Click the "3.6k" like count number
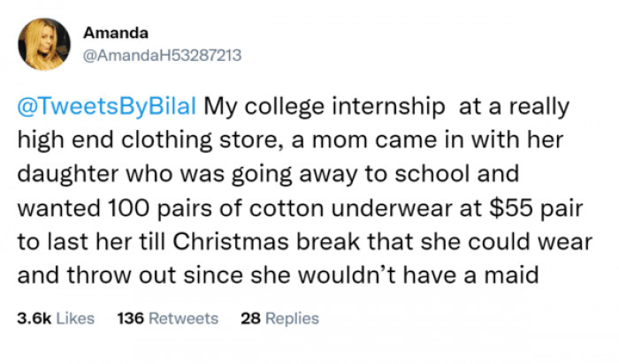Image resolution: width=619 pixels, height=364 pixels. pos(34,318)
